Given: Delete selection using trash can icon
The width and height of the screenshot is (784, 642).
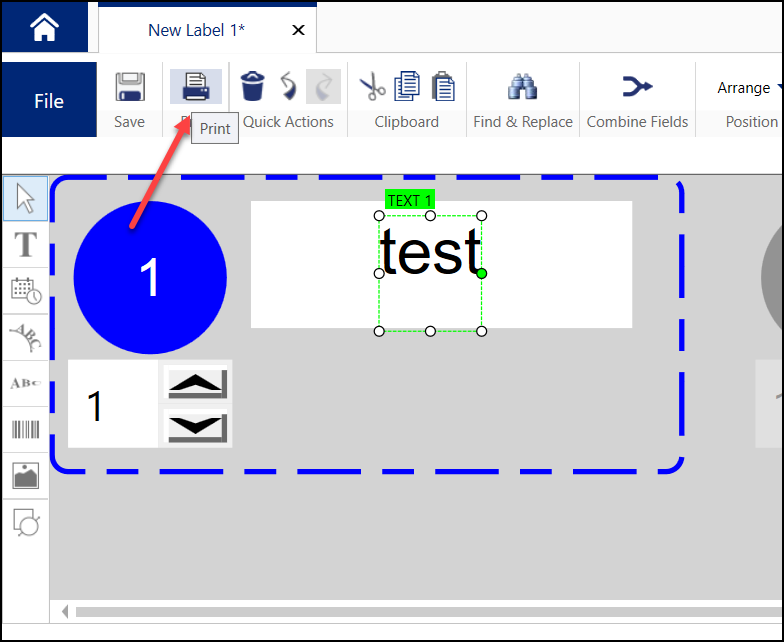Looking at the screenshot, I should 253,87.
